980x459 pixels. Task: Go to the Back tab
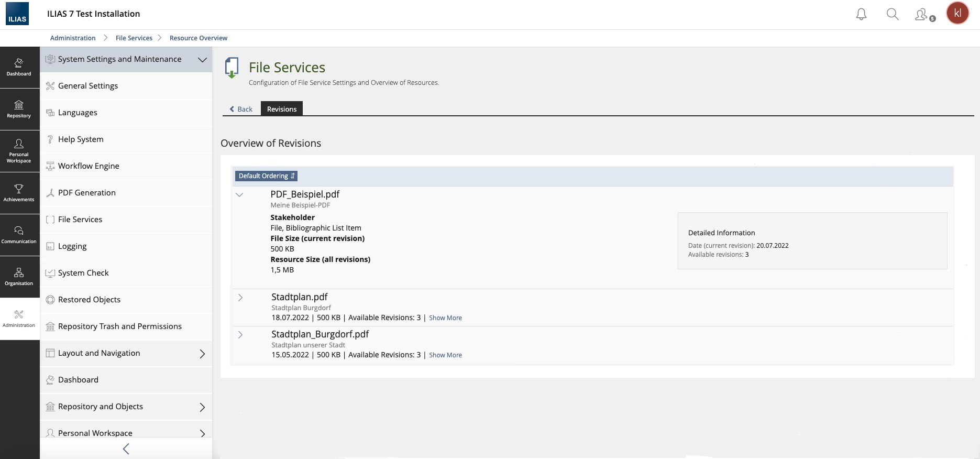(x=241, y=109)
